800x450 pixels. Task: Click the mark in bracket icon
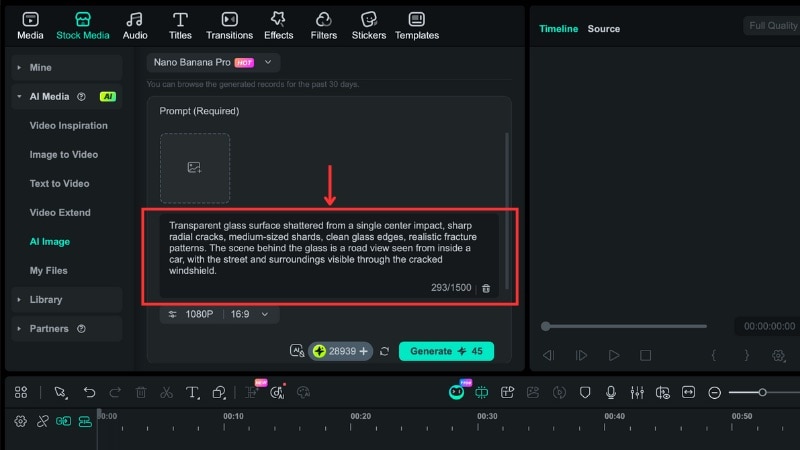714,355
